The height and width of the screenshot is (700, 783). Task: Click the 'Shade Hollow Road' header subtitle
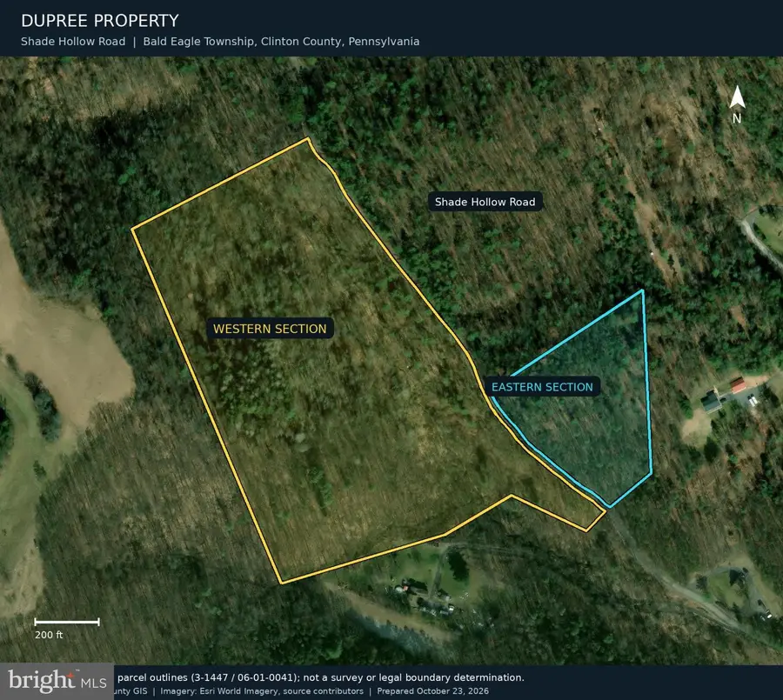tap(73, 42)
